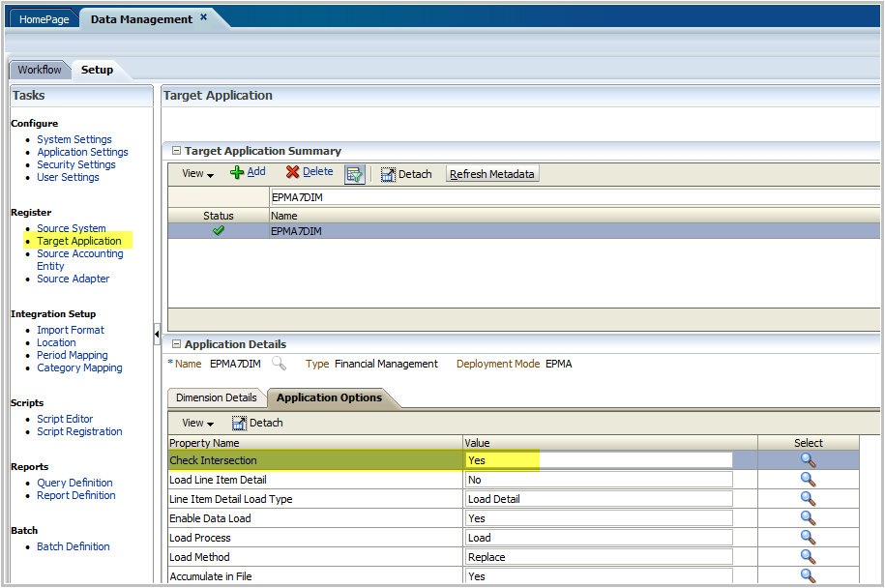Open the magnifying glass search next to Name EPMA7DIM
Screen dimensions: 885x588
(280, 364)
